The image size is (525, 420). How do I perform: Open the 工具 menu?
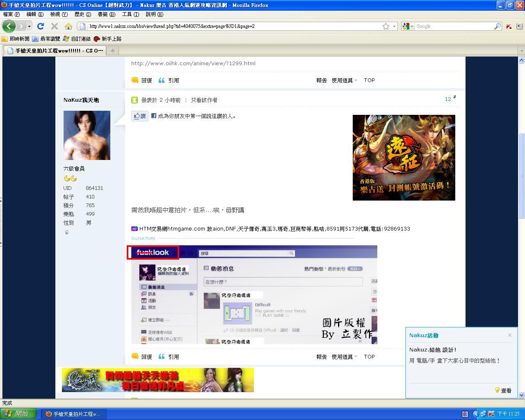130,14
